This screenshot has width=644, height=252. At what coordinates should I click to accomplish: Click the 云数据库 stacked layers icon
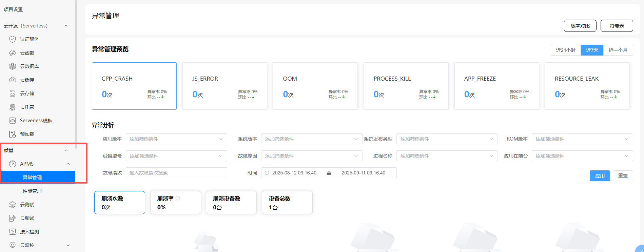tap(13, 66)
